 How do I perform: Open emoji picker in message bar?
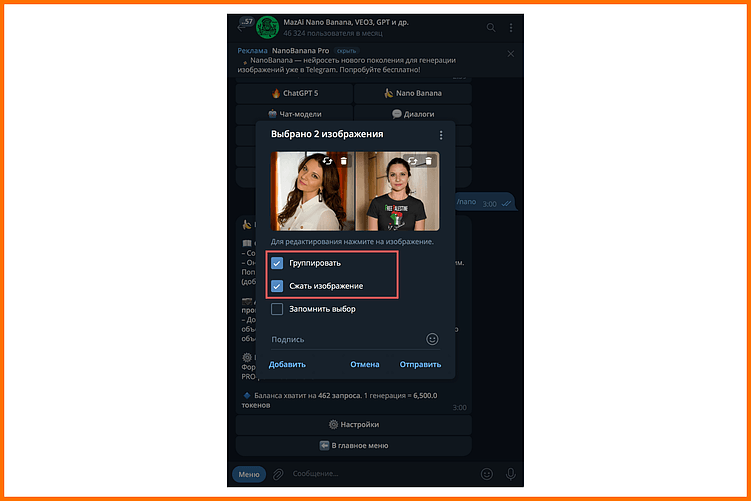(487, 474)
